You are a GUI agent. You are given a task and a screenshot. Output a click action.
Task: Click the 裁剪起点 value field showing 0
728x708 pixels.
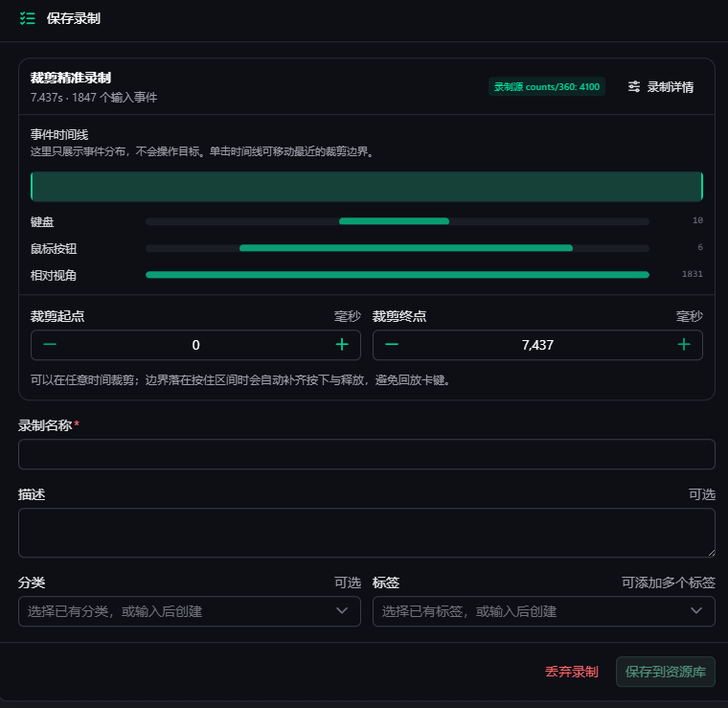point(195,345)
